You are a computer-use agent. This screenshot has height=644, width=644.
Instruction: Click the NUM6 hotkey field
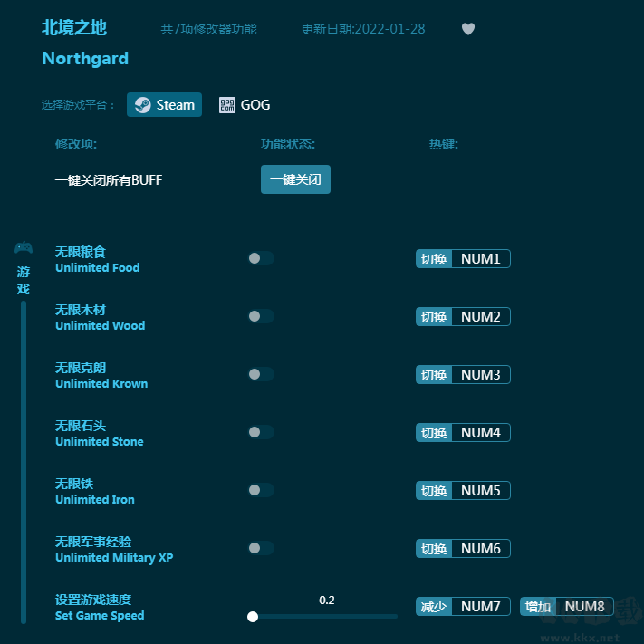[481, 548]
